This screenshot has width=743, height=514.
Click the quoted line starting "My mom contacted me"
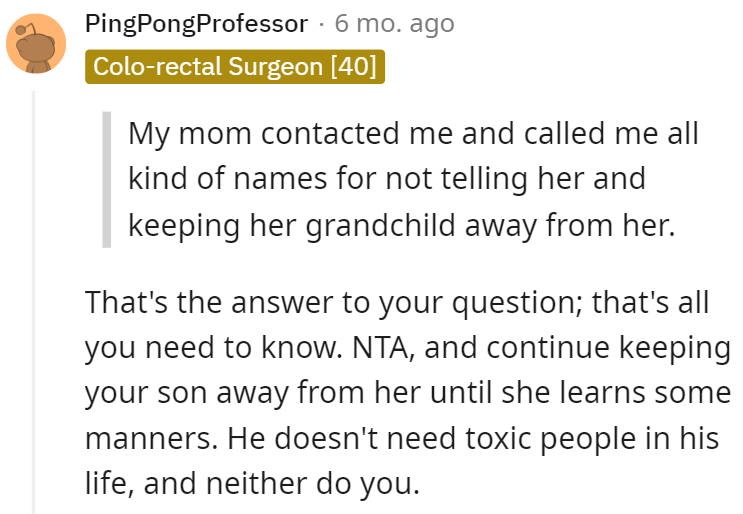413,133
